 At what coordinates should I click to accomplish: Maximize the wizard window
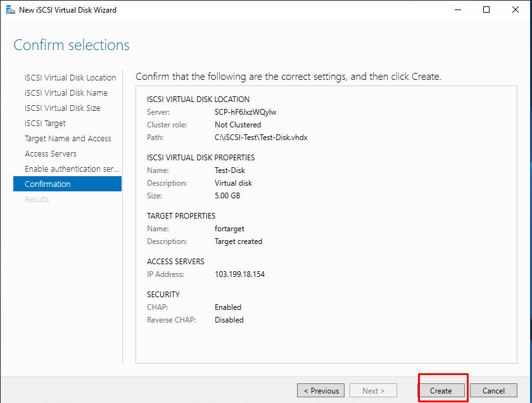tap(486, 10)
